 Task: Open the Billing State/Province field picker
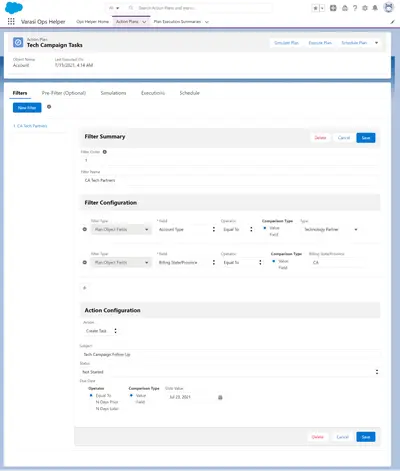[x=187, y=262]
